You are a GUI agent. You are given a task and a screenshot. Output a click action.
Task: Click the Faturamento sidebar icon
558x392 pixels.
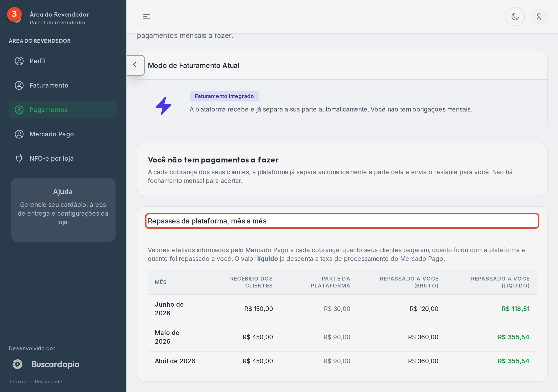[19, 85]
